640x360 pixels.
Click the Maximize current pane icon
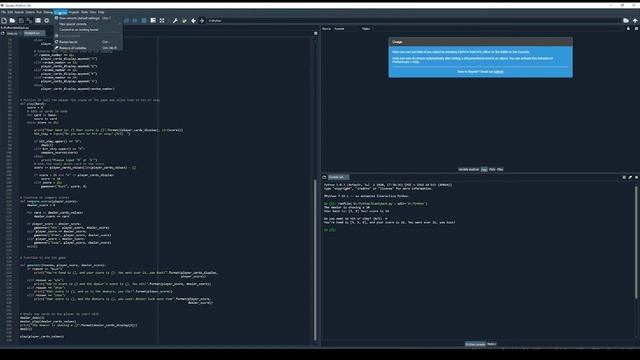(x=153, y=20)
